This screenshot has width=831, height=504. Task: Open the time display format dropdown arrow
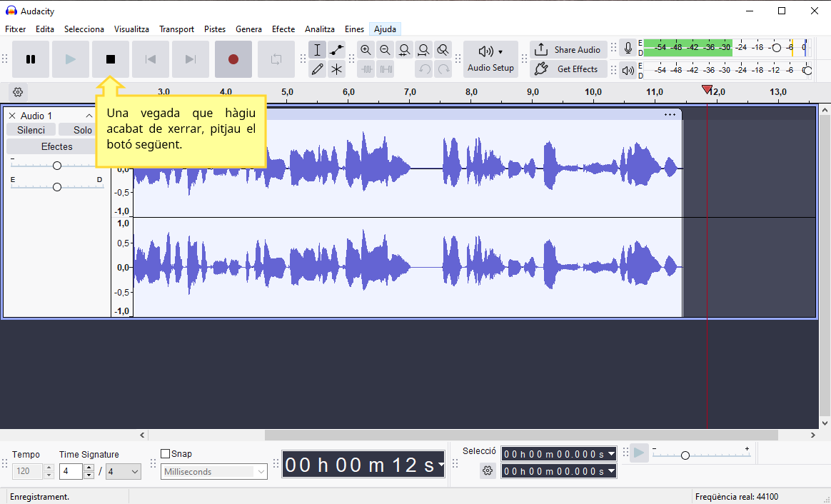click(441, 465)
